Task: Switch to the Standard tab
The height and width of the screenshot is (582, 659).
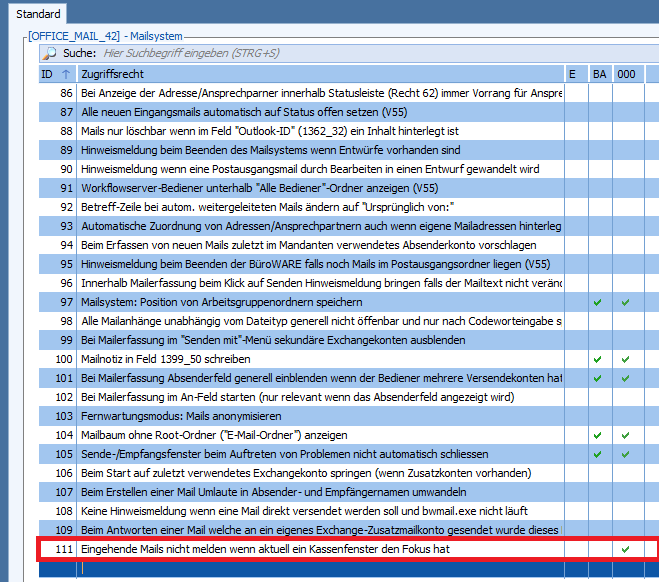Action: click(x=37, y=14)
